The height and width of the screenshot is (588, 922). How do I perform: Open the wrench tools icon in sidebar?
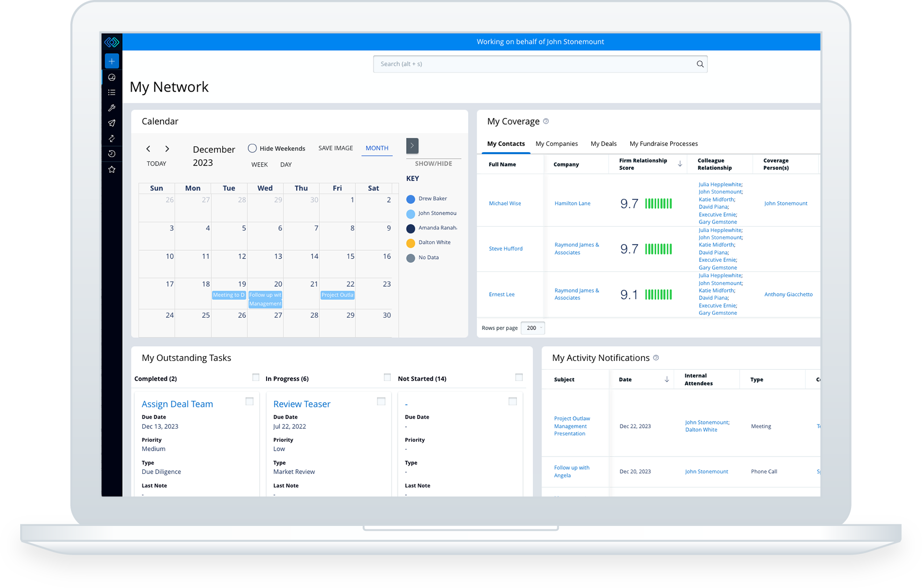(112, 108)
